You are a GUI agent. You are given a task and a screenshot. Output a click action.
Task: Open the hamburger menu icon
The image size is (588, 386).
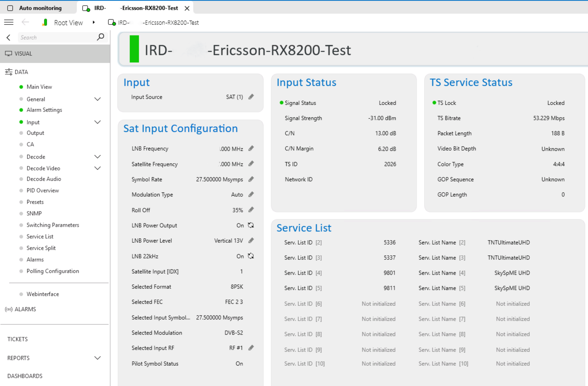click(9, 22)
